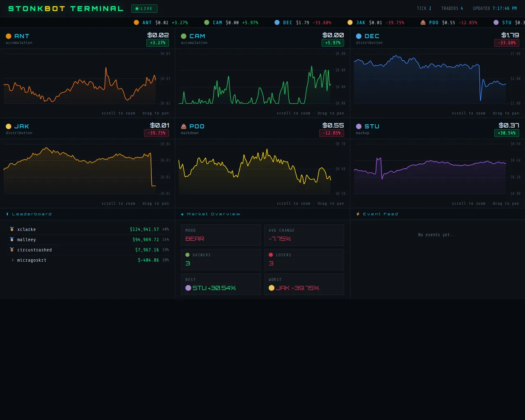
Task: Click the orange ANT coin icon in card header
Action: coord(9,36)
